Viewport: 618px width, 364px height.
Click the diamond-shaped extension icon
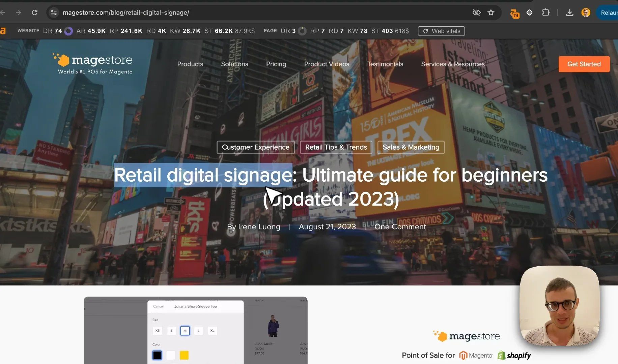point(529,12)
